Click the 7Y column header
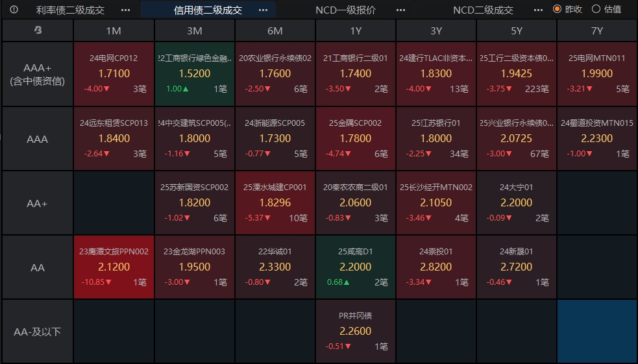This screenshot has height=364, width=638. pyautogui.click(x=597, y=30)
